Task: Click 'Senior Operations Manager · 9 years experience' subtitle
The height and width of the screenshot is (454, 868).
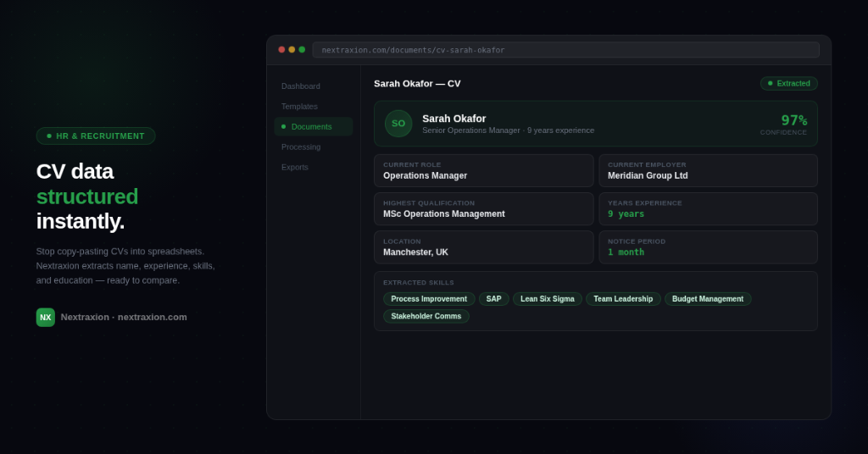Action: pos(509,130)
